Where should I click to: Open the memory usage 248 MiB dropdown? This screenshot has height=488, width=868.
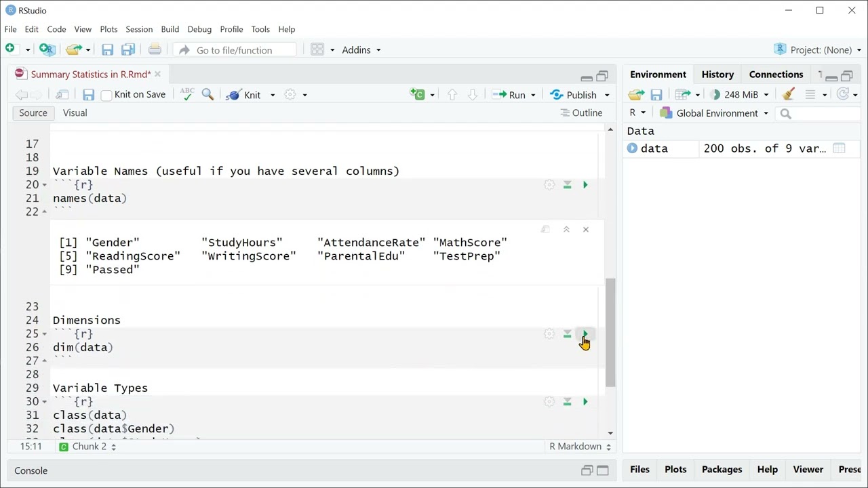pyautogui.click(x=738, y=95)
